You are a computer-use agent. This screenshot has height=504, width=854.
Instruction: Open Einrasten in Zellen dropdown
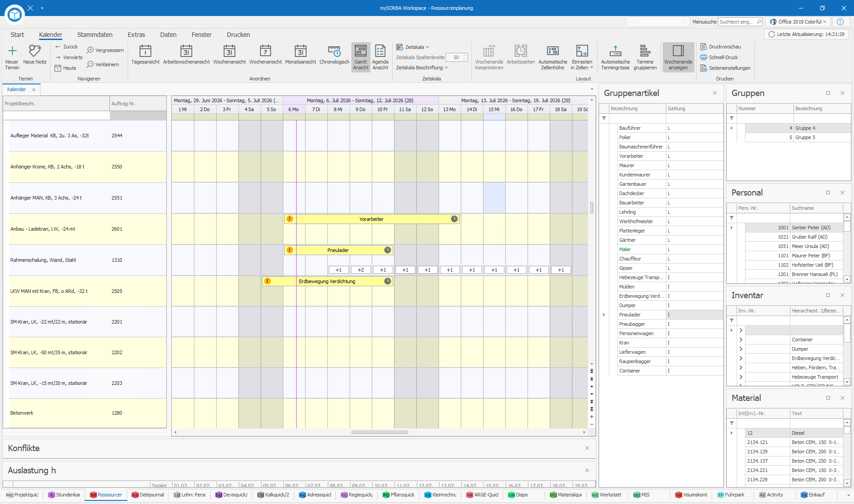(582, 57)
